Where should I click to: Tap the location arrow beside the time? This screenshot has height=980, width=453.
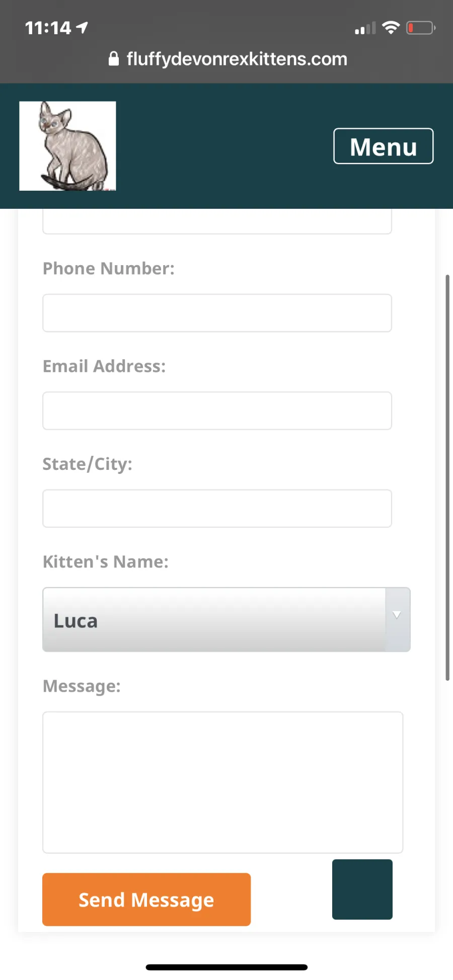(82, 28)
